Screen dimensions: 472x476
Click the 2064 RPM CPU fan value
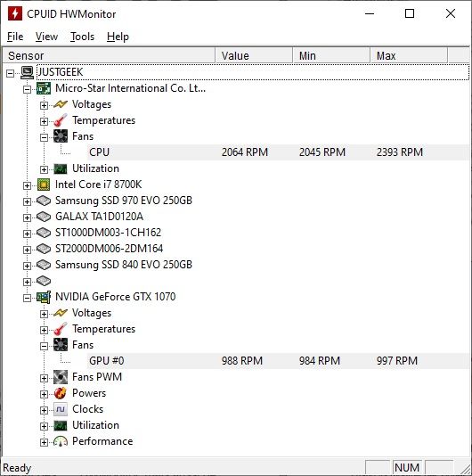(x=245, y=152)
